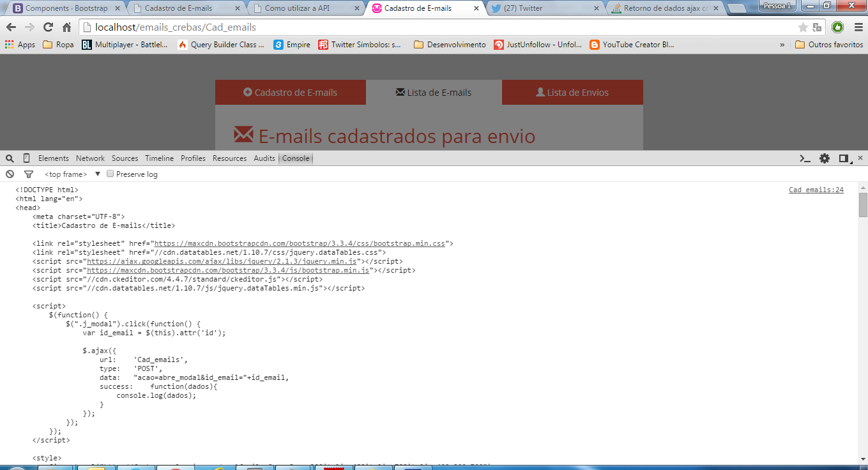Clear the console log with the ban icon
This screenshot has width=868, height=470.
[x=10, y=174]
